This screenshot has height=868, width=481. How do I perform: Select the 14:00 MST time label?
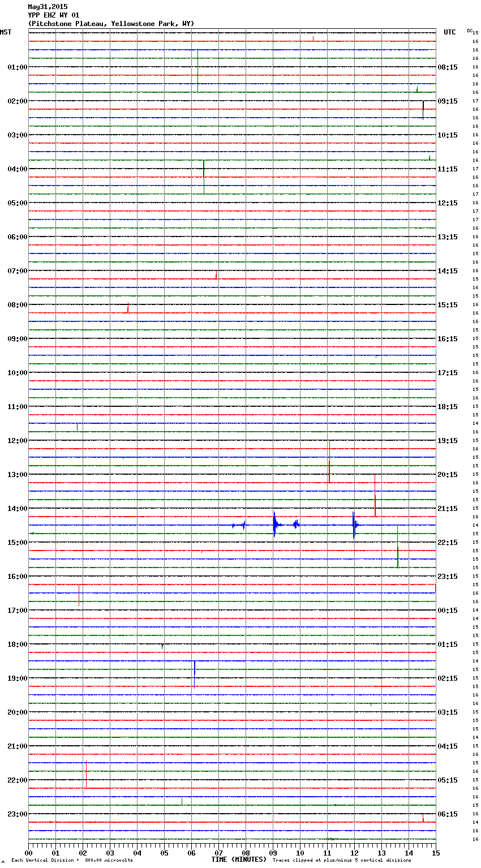(17, 509)
